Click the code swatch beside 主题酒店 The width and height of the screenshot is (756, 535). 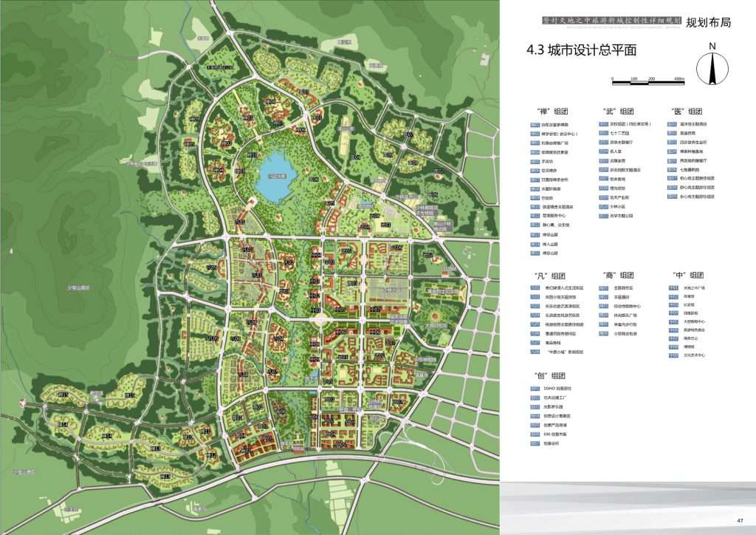click(x=603, y=296)
